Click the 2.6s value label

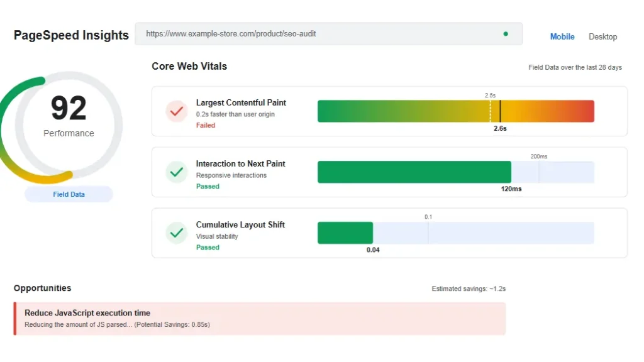click(500, 128)
